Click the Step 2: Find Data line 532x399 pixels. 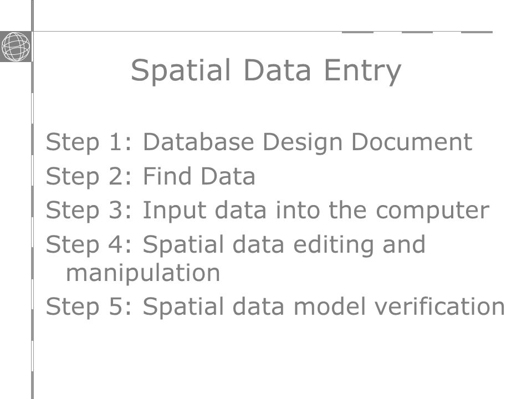pyautogui.click(x=150, y=177)
